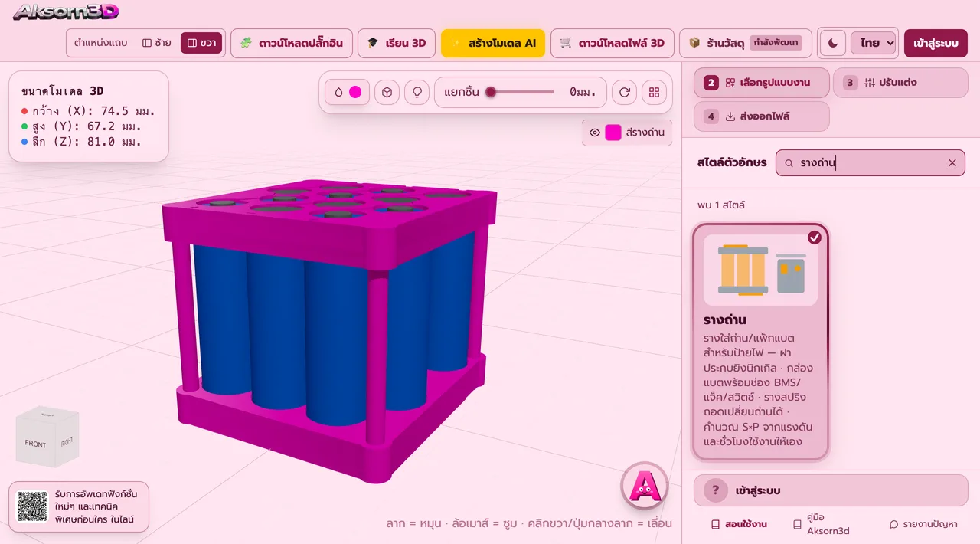The image size is (980, 544).
Task: Click the magnifier search icon
Action: (789, 163)
